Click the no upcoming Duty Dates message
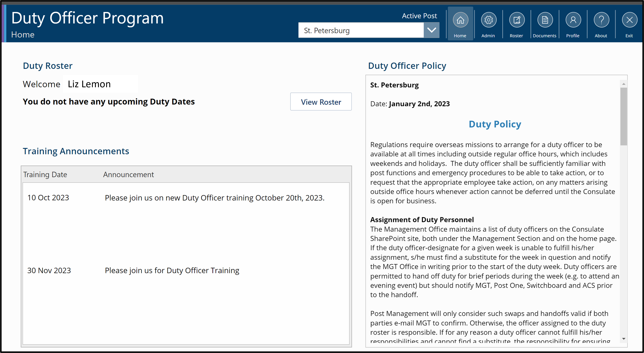The width and height of the screenshot is (644, 353). coord(109,102)
